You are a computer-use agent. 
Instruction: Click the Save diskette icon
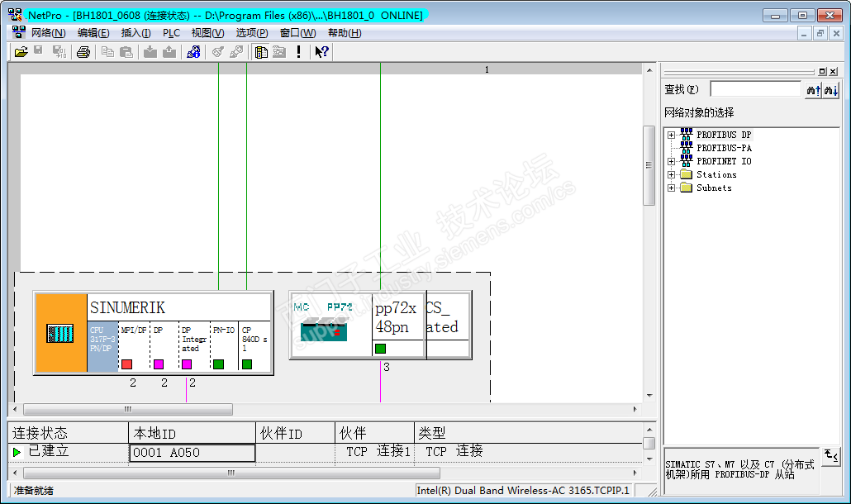pyautogui.click(x=39, y=50)
